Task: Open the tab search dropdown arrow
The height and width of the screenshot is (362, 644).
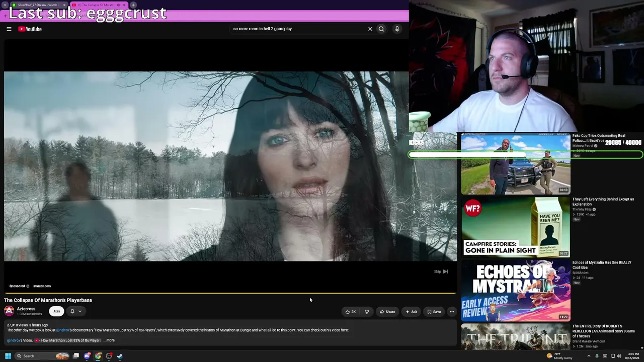Action: 5,5
